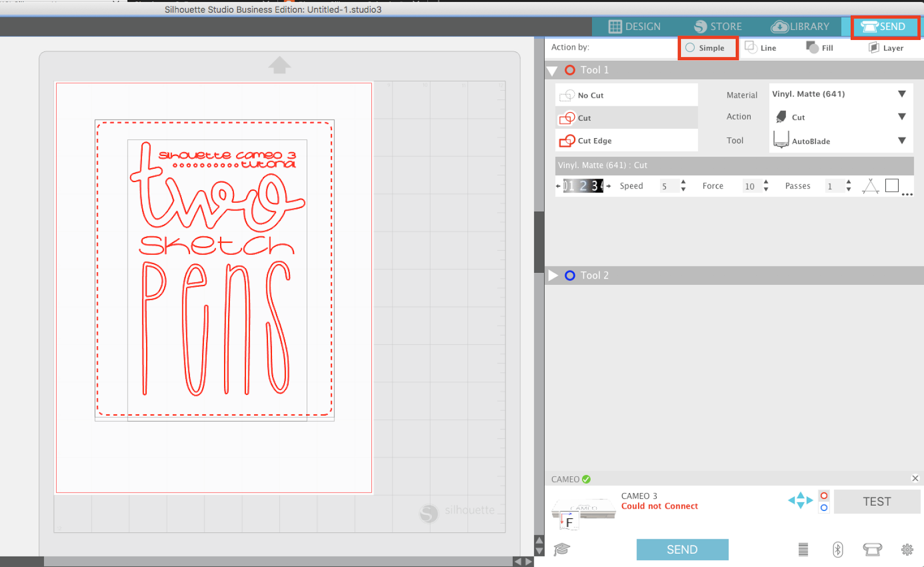Click the barcode icon near Send

803,550
